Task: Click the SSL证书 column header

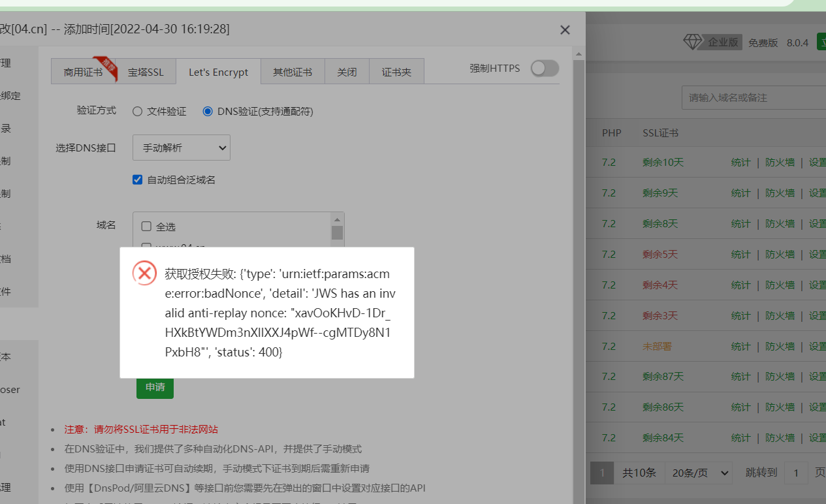Action: coord(660,133)
